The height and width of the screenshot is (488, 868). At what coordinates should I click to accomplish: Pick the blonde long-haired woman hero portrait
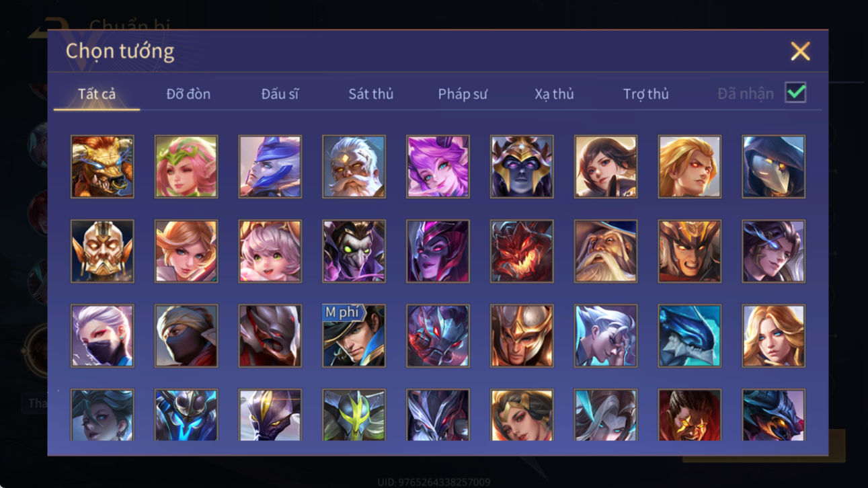(773, 336)
